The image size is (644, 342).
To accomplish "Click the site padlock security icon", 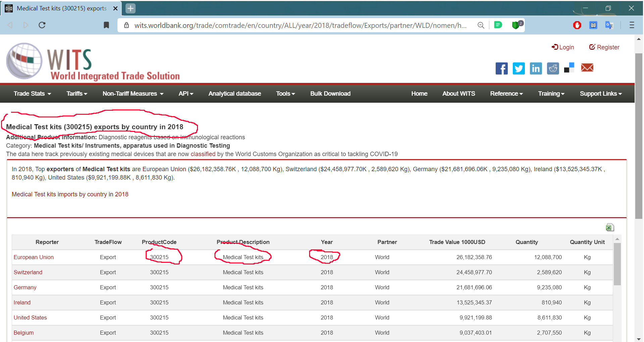I will [127, 25].
